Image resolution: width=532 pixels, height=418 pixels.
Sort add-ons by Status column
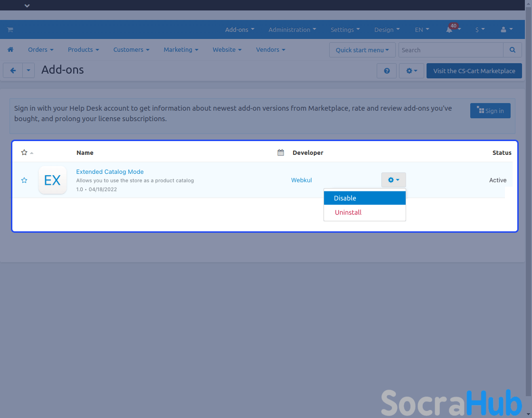pyautogui.click(x=502, y=152)
